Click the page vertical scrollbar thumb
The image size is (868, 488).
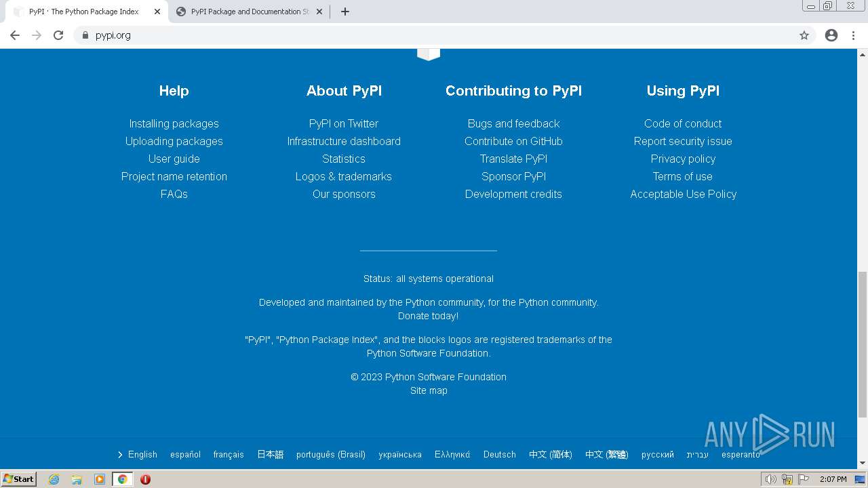pos(863,344)
